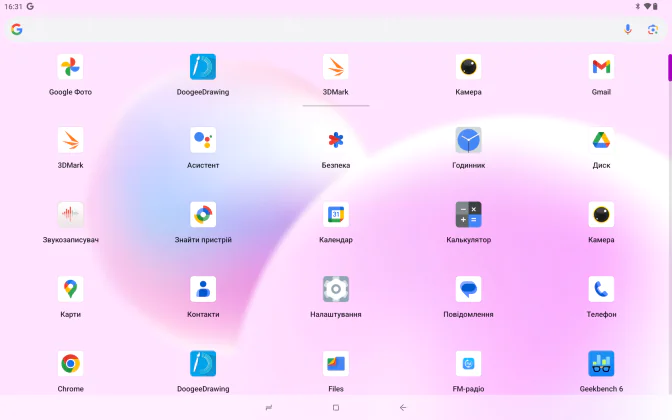Open DoogeeDrawing beside Google Фото
The image size is (672, 420).
coord(203,67)
